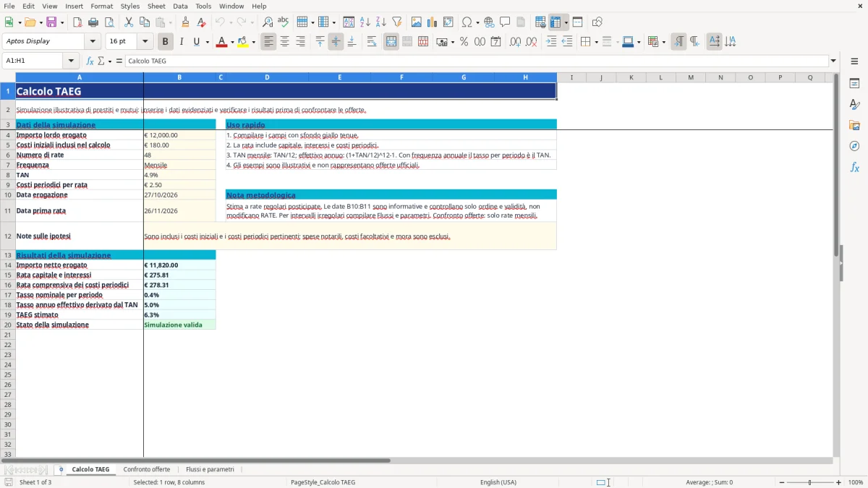Open the font color dropdown arrow
This screenshot has height=488, width=868.
pos(231,42)
